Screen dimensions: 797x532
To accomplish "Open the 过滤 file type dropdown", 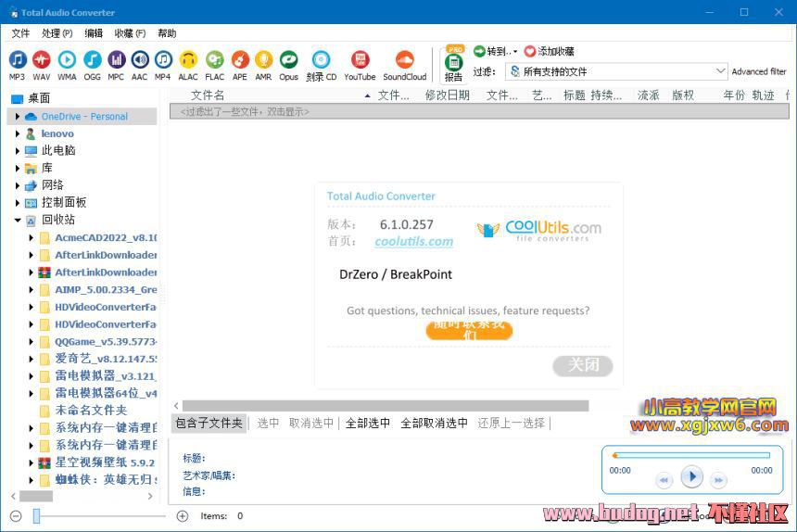I will pos(616,71).
